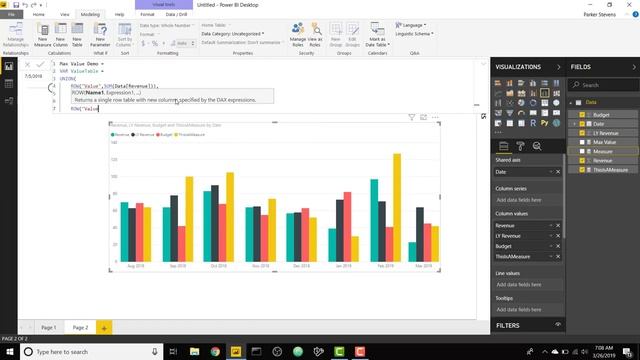This screenshot has width=640, height=360.
Task: Check the Measure field checkbox
Action: (582, 151)
